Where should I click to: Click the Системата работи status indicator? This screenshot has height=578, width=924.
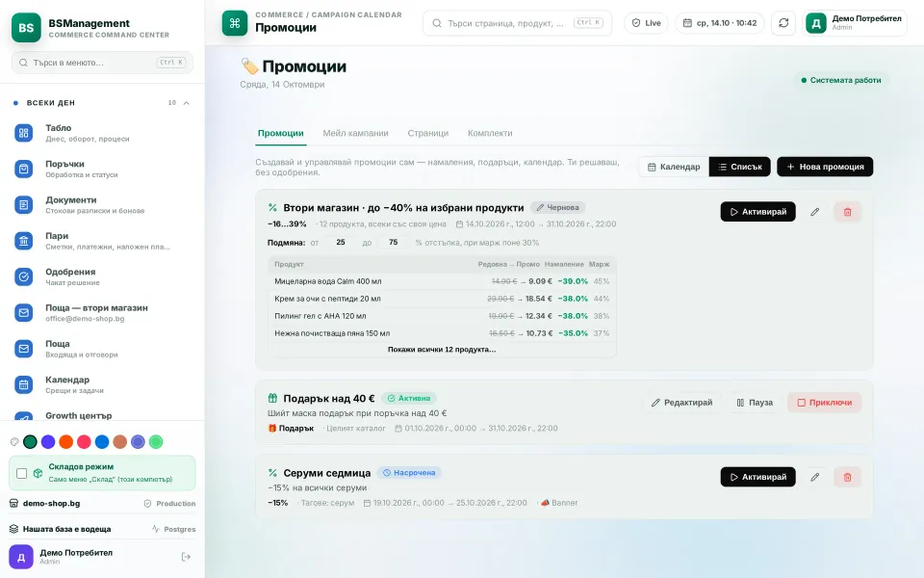[x=841, y=80]
